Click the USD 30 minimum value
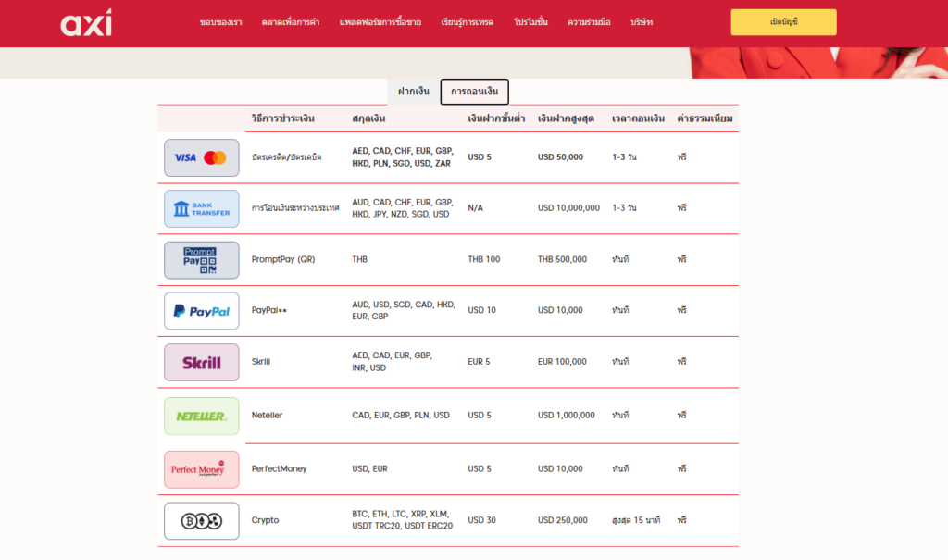Image resolution: width=948 pixels, height=560 pixels. click(x=481, y=520)
